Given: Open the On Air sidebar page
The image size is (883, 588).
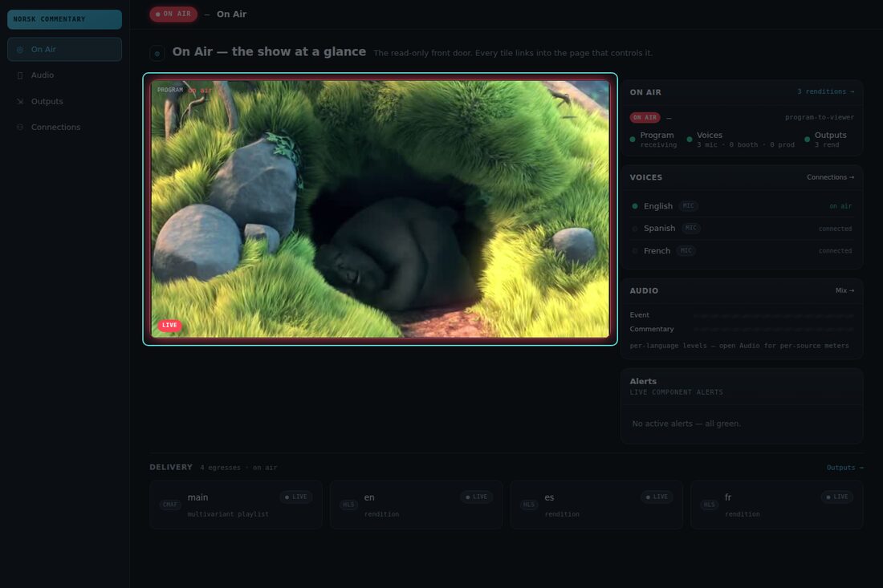Looking at the screenshot, I should (x=65, y=50).
